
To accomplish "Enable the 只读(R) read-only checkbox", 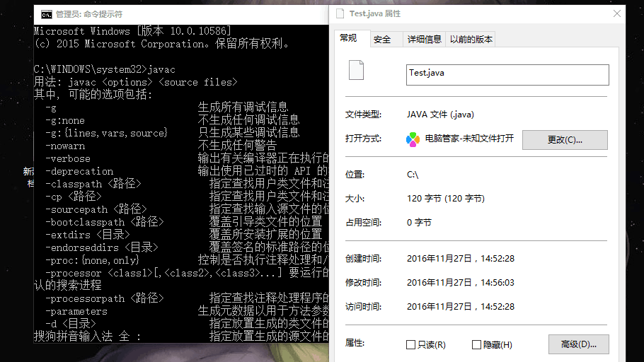I will (x=410, y=345).
